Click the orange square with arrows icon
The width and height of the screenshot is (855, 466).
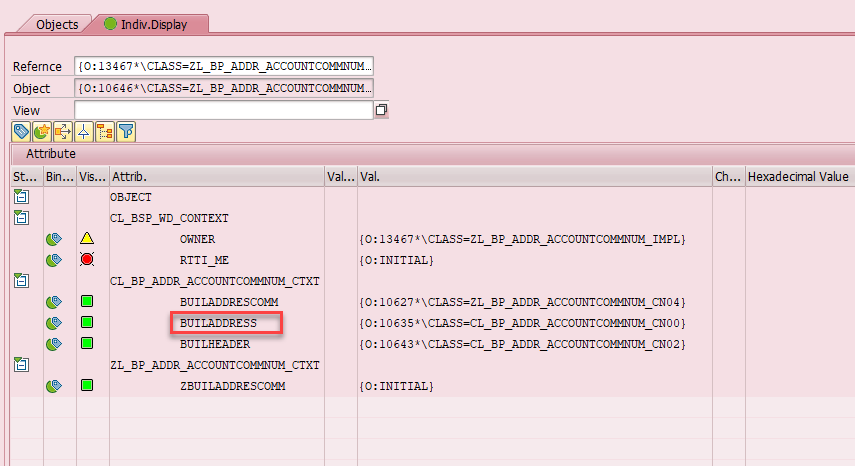[63, 132]
